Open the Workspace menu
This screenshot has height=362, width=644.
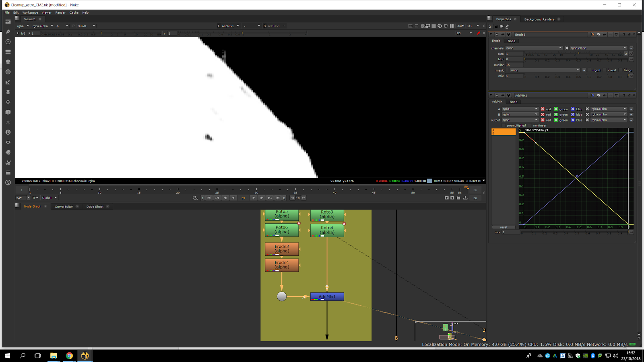(30, 12)
